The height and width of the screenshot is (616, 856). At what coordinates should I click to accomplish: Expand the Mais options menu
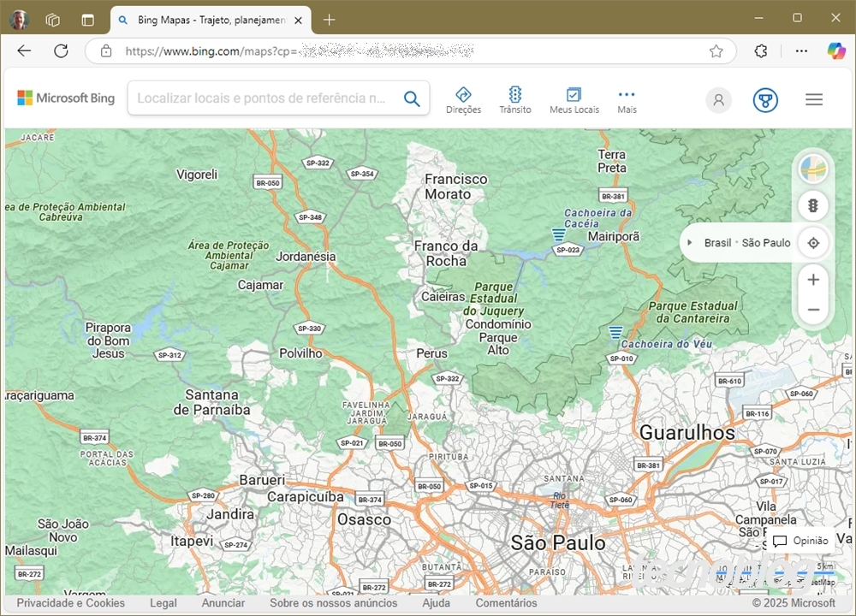[x=627, y=98]
